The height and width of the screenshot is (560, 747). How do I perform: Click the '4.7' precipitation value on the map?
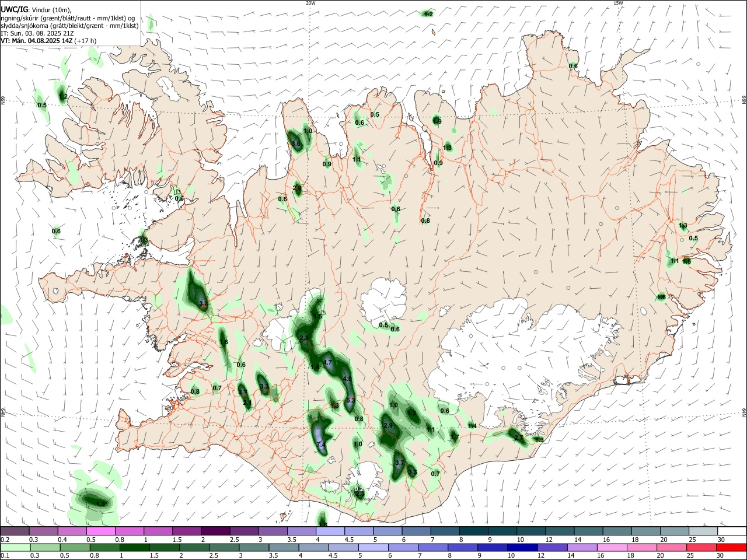tap(327, 362)
